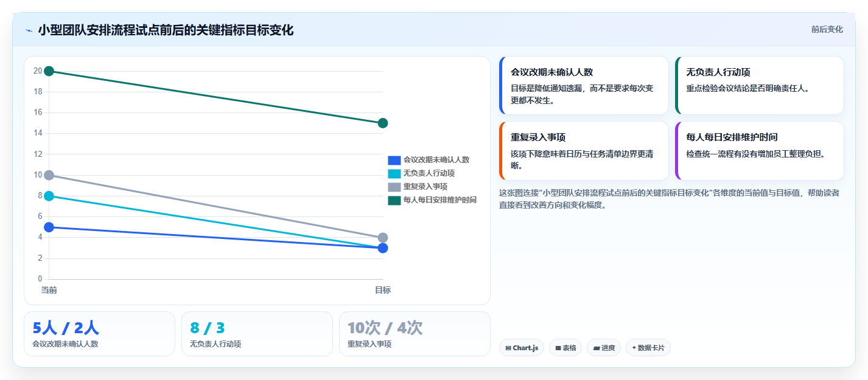The image size is (868, 380).
Task: Toggle the 重复录入事项 legend label
Action: (x=425, y=187)
